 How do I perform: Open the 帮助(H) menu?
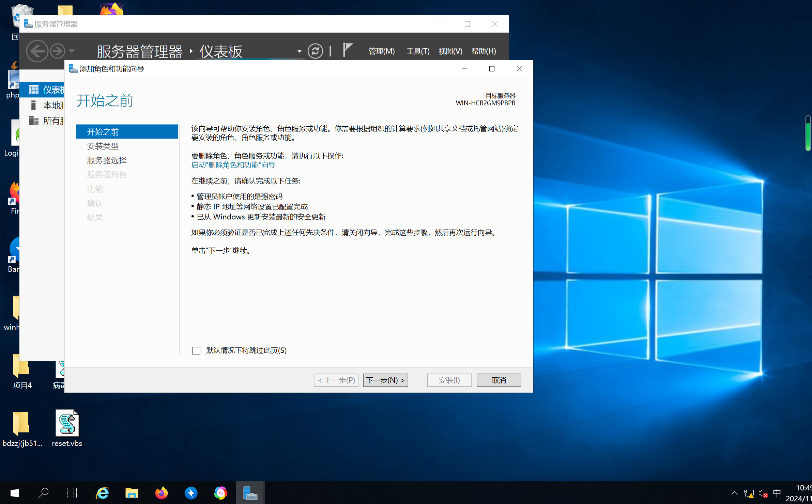484,51
